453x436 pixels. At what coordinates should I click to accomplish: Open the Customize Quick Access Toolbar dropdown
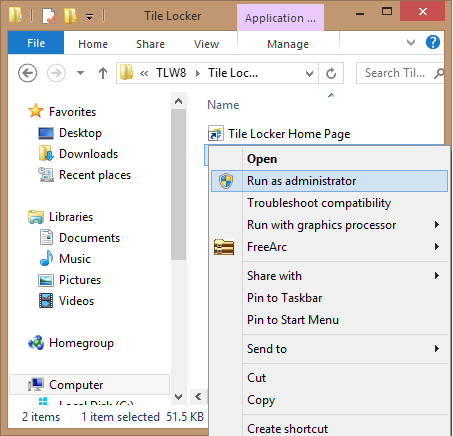pyautogui.click(x=89, y=16)
